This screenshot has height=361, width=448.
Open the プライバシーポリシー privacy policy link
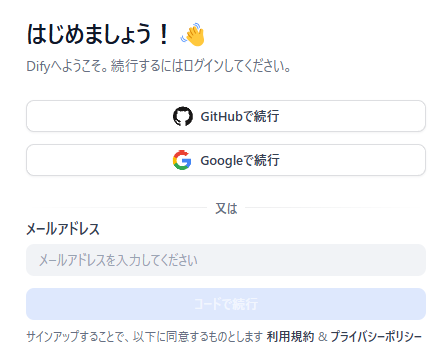click(x=376, y=336)
